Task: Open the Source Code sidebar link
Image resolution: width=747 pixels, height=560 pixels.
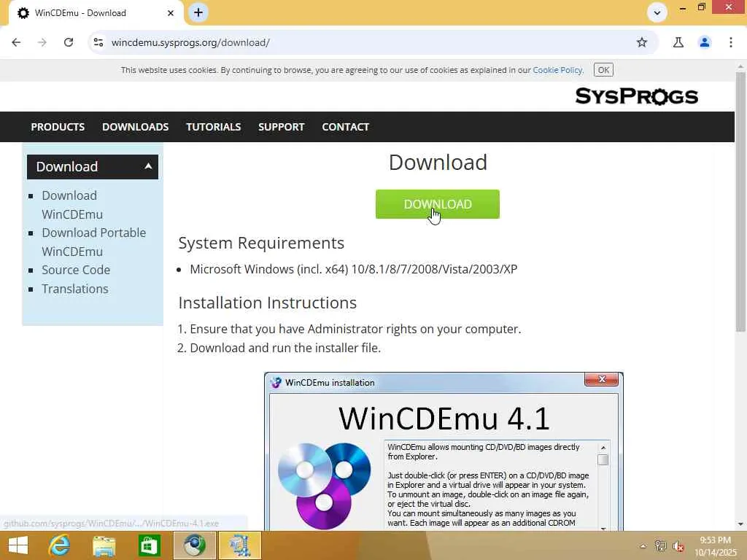Action: pos(76,270)
